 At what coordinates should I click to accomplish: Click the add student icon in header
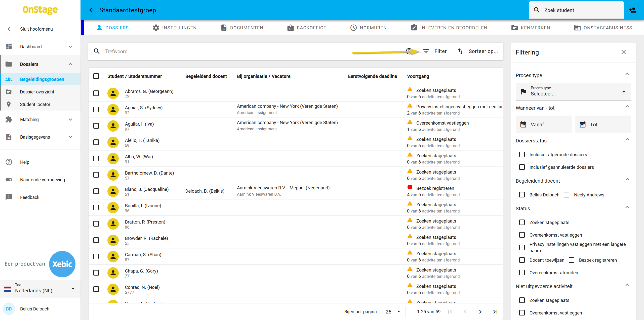(633, 10)
